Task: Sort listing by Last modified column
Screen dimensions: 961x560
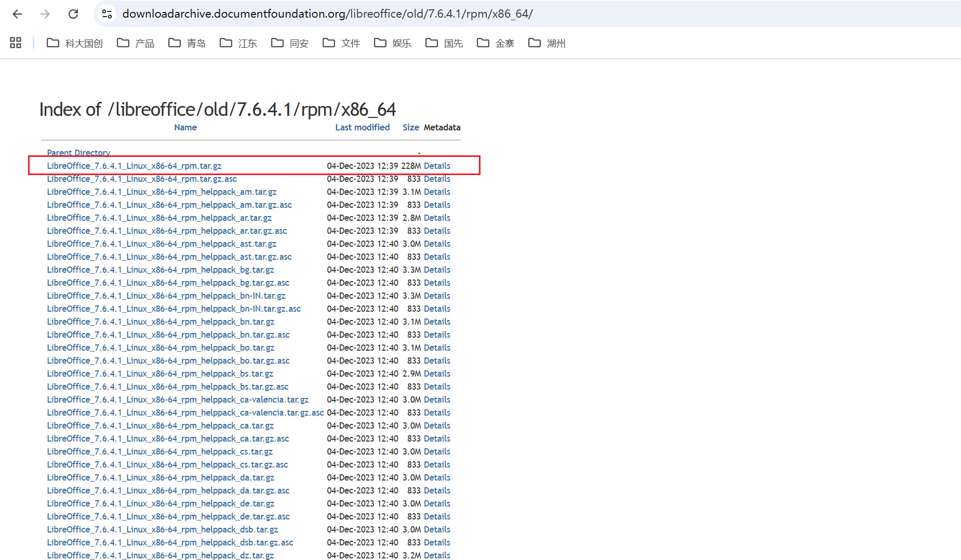Action: click(363, 127)
